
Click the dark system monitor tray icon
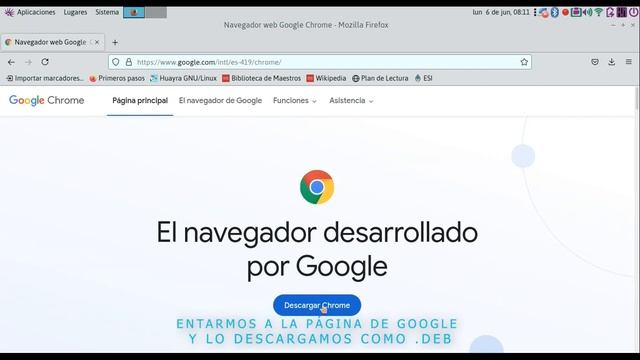pyautogui.click(x=622, y=12)
